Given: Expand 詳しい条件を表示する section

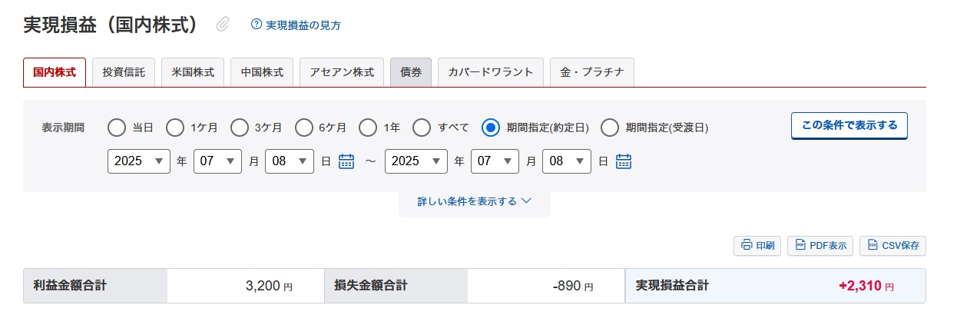Looking at the screenshot, I should (x=475, y=201).
